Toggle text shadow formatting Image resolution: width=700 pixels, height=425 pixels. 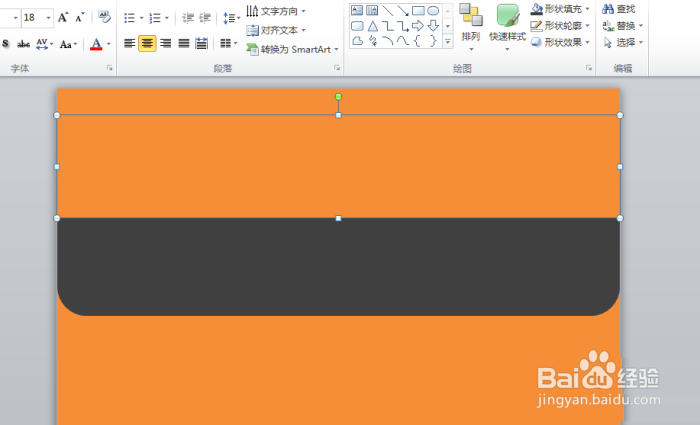[6, 43]
